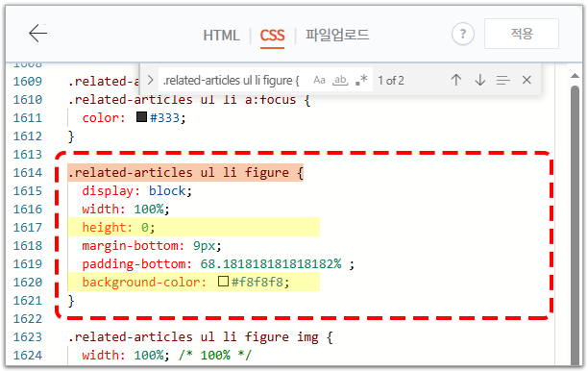The width and height of the screenshot is (588, 371).
Task: Click the highlighted '.related-articles ul li figure {' selector
Action: pyautogui.click(x=185, y=173)
